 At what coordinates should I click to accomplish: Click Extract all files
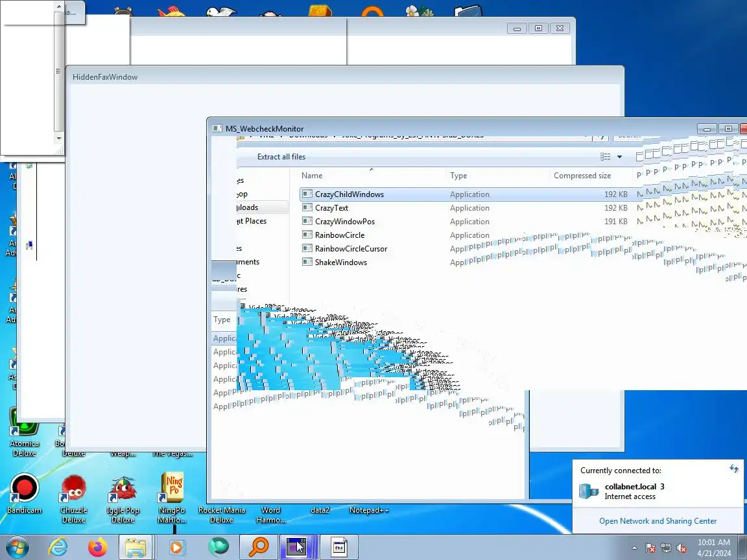pos(281,157)
